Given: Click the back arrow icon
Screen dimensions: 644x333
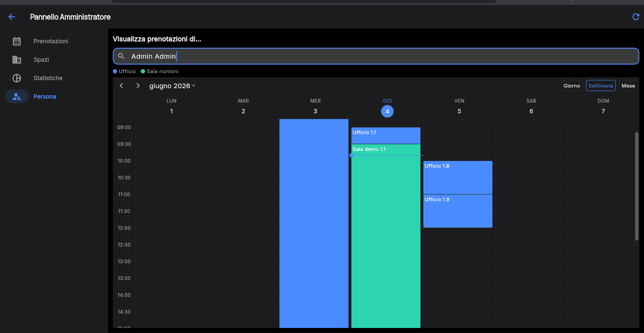Looking at the screenshot, I should click(12, 17).
